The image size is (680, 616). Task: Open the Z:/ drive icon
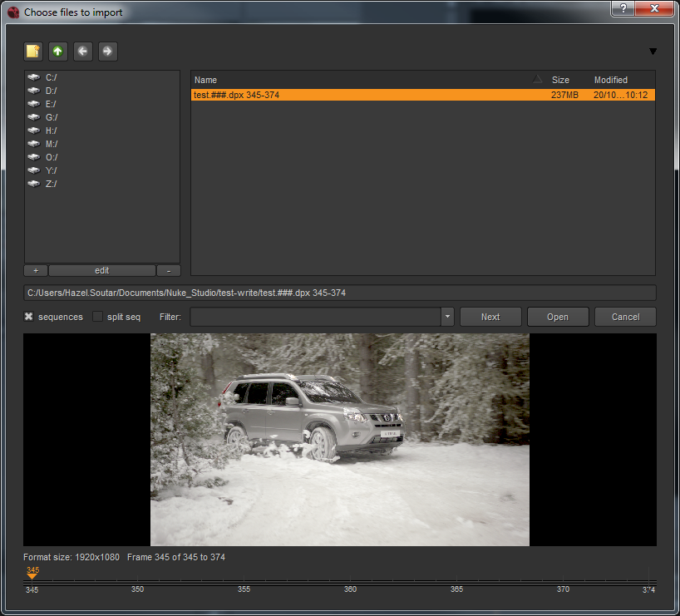click(33, 184)
